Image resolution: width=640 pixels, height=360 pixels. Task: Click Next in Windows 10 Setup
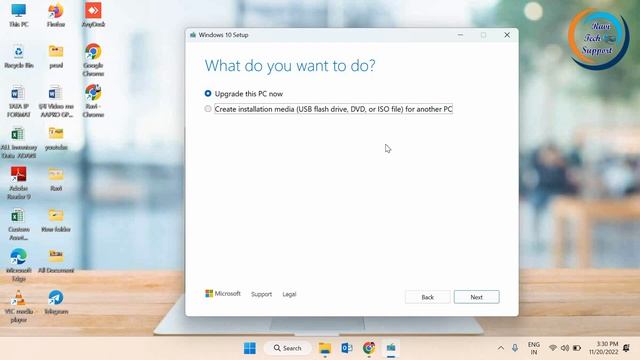coord(476,297)
